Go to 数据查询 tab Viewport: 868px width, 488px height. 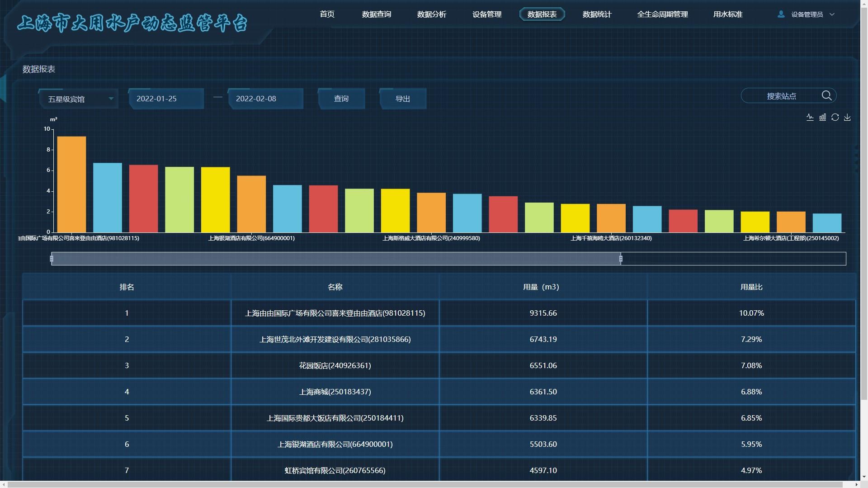(x=376, y=14)
